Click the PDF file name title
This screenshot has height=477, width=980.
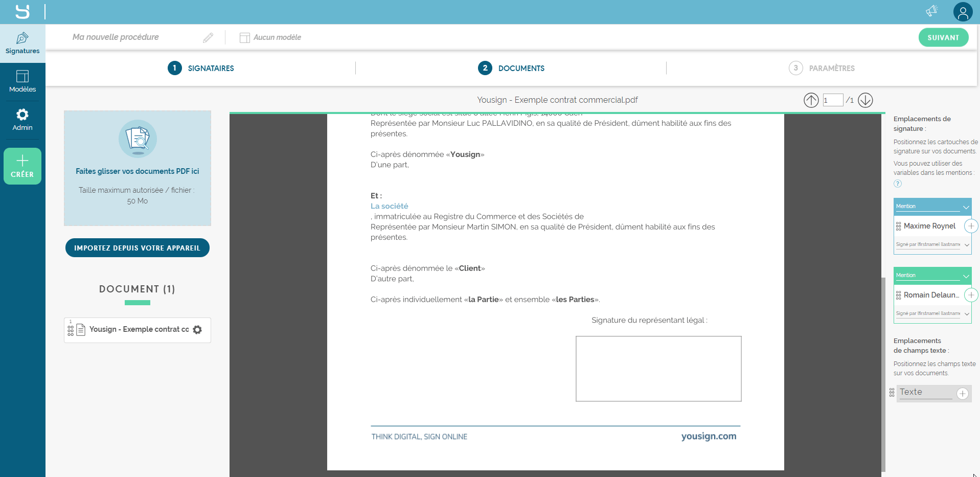pos(557,100)
